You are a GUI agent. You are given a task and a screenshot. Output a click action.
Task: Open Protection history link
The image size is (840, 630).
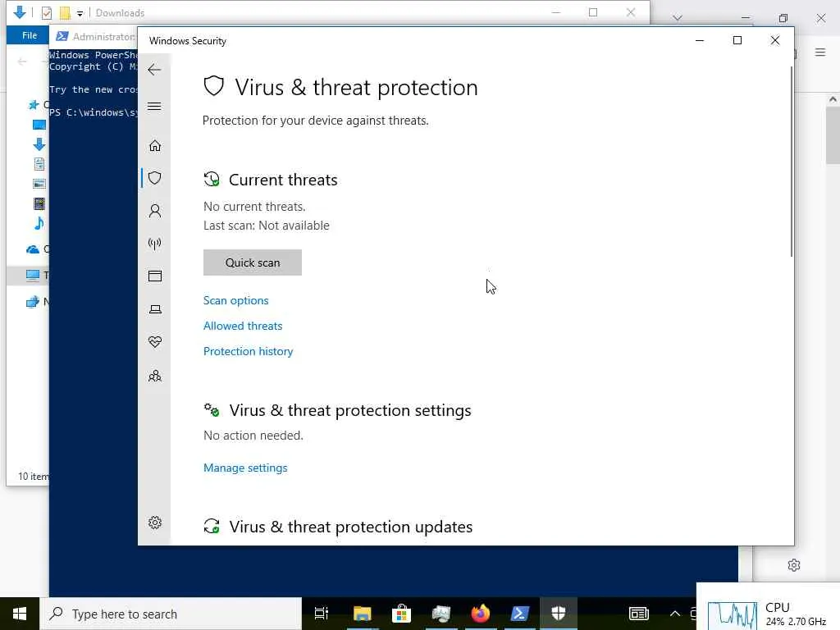(x=248, y=351)
